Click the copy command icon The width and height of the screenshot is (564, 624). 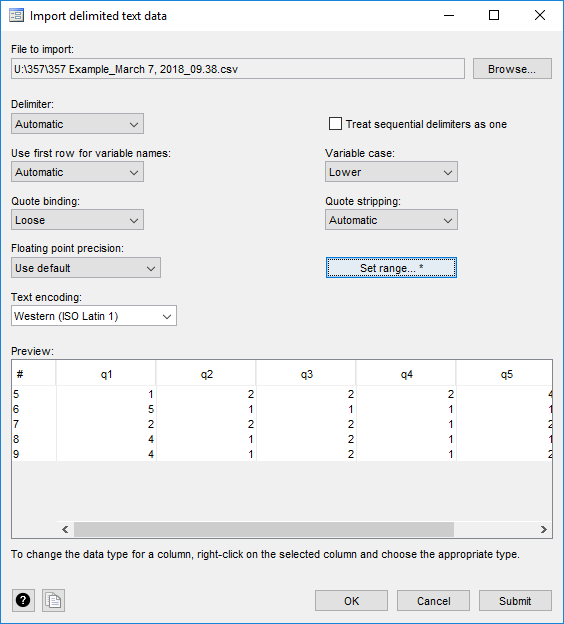[53, 600]
